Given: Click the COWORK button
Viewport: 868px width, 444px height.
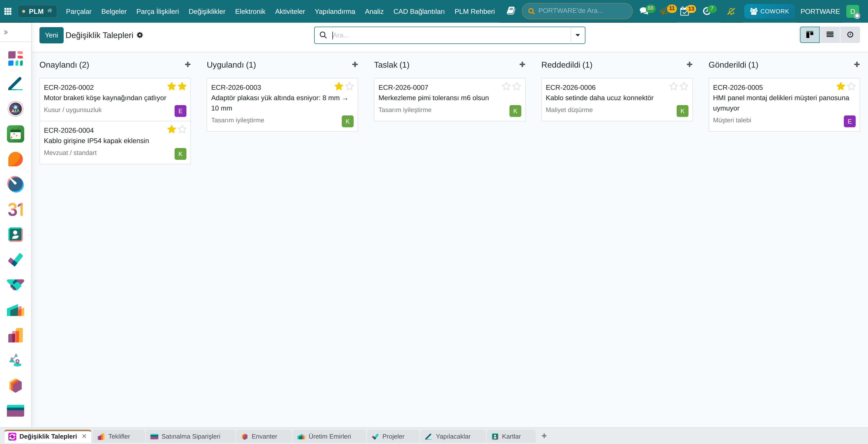Looking at the screenshot, I should pos(769,11).
